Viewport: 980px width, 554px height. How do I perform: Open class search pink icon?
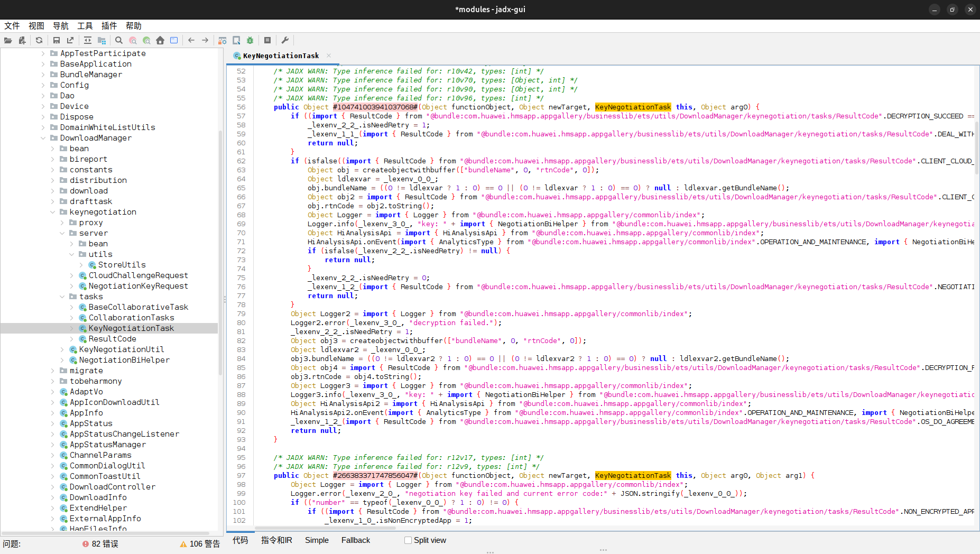click(x=133, y=40)
